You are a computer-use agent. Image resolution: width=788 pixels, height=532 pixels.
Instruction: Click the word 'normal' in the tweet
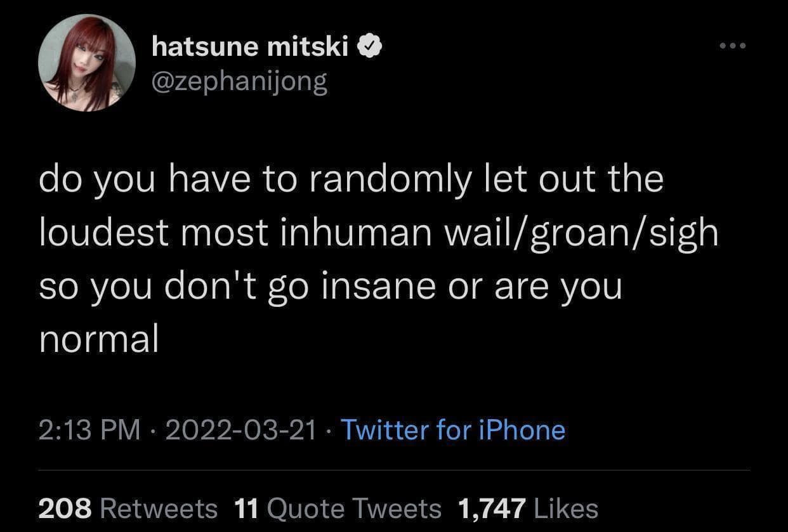(x=98, y=339)
